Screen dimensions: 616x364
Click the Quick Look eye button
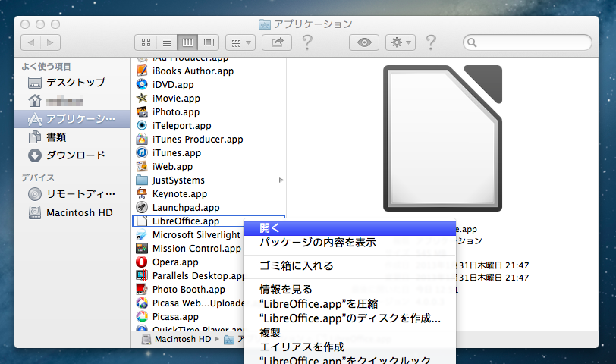[364, 42]
